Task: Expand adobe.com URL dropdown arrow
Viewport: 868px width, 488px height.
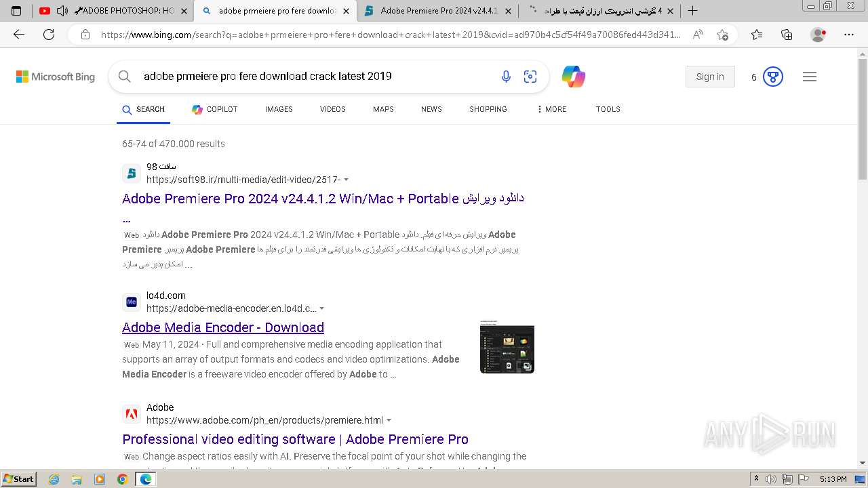Action: 389,420
